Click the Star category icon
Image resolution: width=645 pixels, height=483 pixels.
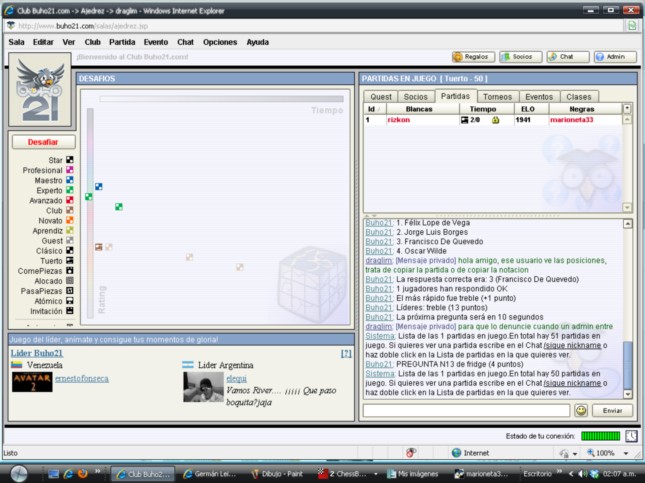70,160
